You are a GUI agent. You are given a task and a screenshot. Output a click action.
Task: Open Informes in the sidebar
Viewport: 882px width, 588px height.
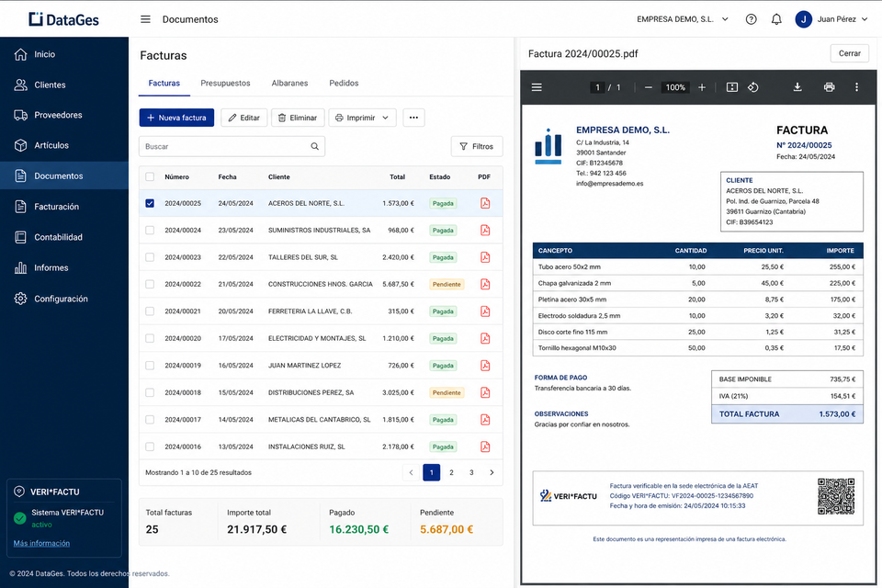(64, 268)
